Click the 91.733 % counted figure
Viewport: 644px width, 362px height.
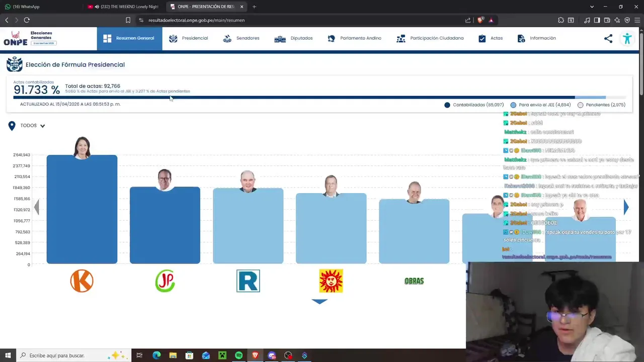[x=37, y=90]
